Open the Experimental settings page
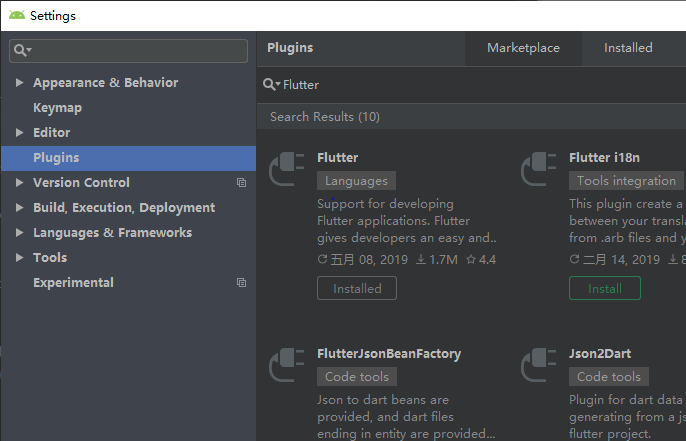Image resolution: width=686 pixels, height=441 pixels. (x=74, y=283)
